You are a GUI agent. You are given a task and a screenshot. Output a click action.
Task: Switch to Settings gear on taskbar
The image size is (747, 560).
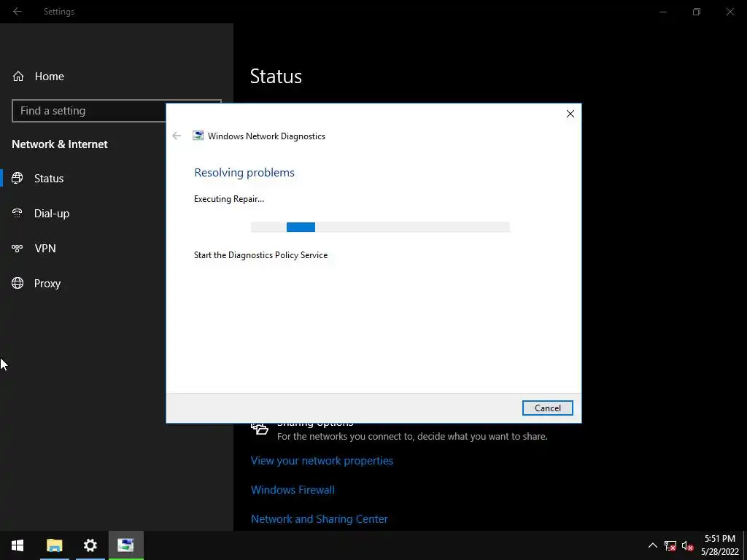(90, 545)
